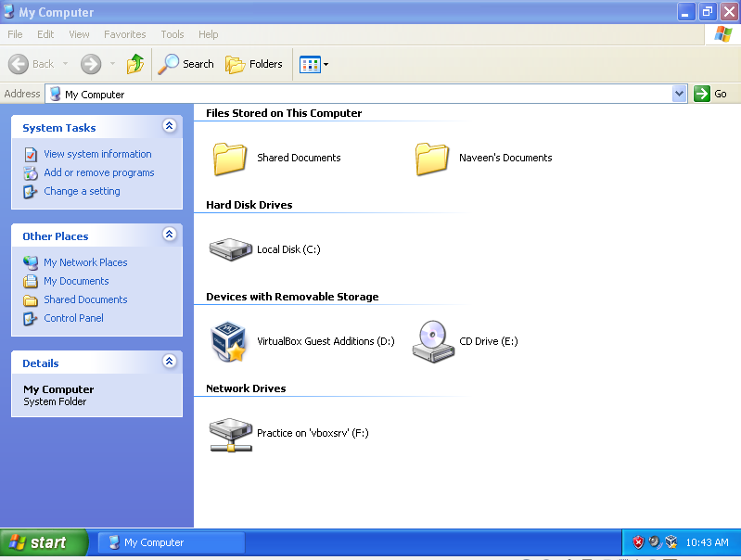This screenshot has height=560, width=741.
Task: Click the Address bar field
Action: tap(366, 94)
